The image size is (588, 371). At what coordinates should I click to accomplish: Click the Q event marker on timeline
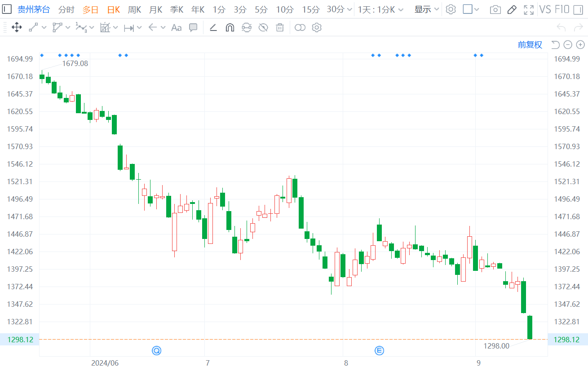tap(156, 350)
